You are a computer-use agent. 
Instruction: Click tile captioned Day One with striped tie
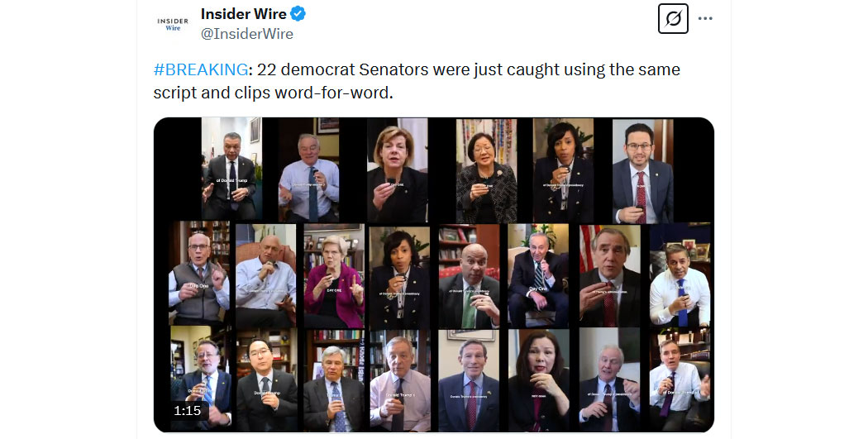click(538, 275)
